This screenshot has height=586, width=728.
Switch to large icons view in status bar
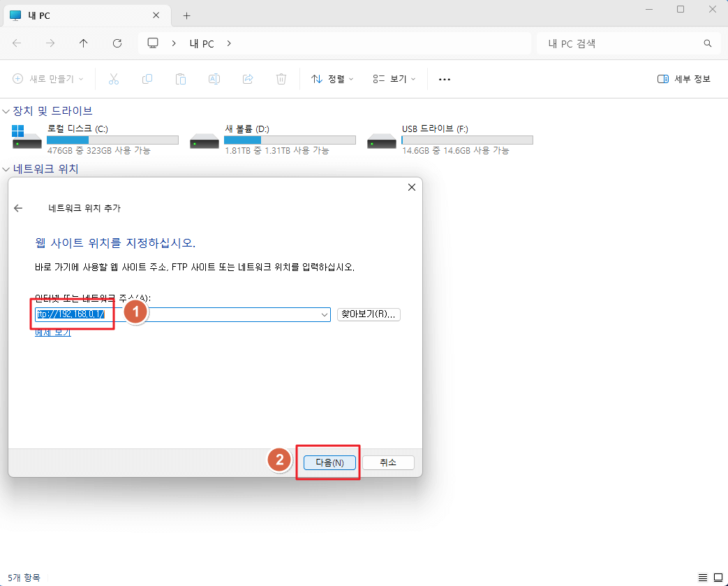718,578
